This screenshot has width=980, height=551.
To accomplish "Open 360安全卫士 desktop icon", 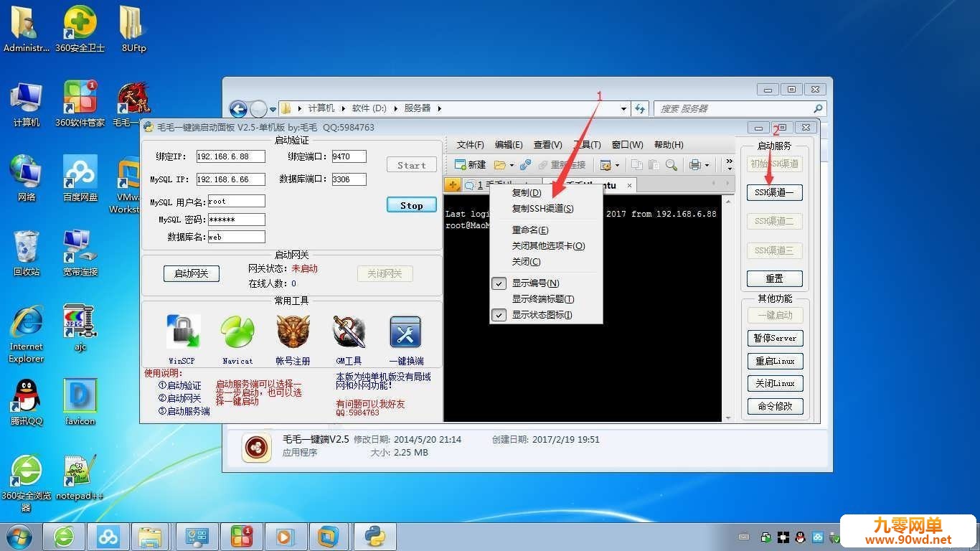I will [80, 29].
